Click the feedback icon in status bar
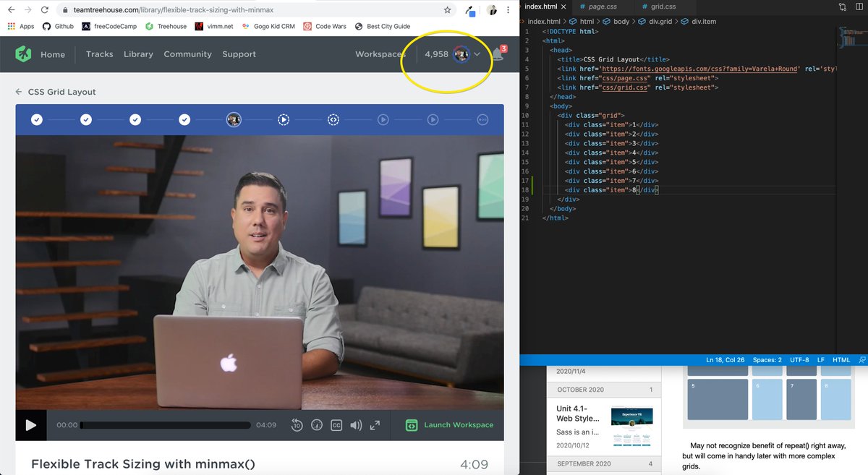The height and width of the screenshot is (475, 868). coord(861,359)
